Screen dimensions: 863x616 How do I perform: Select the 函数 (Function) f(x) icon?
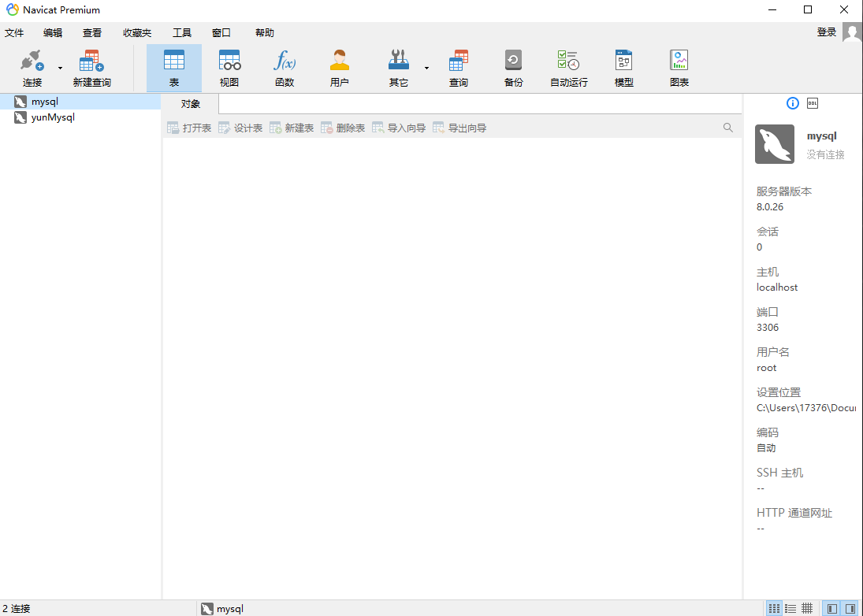[x=285, y=68]
